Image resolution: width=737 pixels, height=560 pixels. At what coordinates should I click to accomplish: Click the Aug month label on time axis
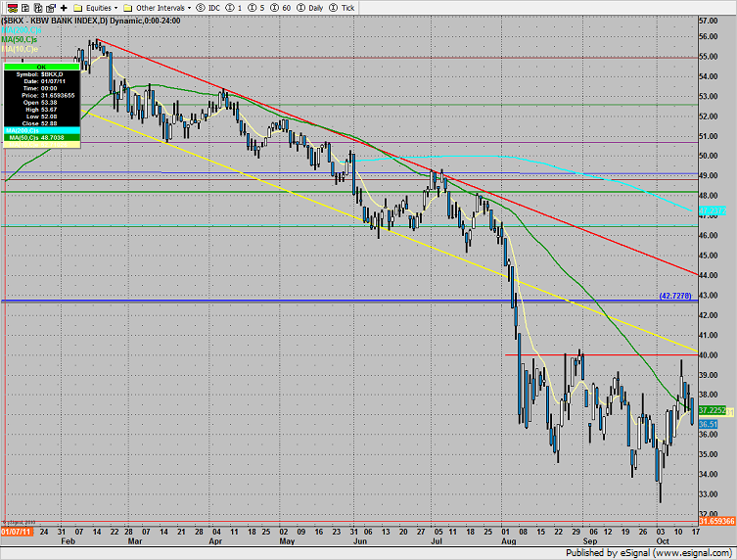click(x=509, y=541)
